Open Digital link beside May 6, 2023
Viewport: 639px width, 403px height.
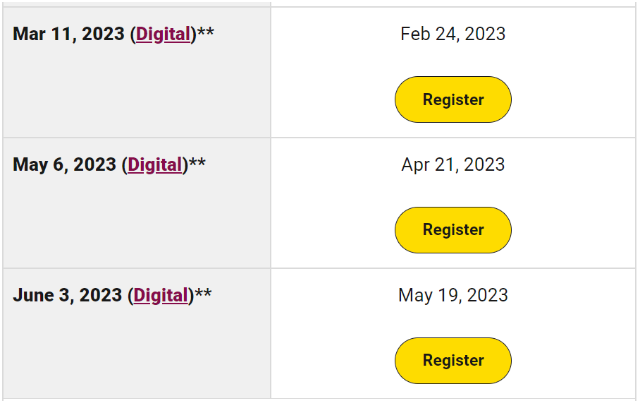pos(155,165)
